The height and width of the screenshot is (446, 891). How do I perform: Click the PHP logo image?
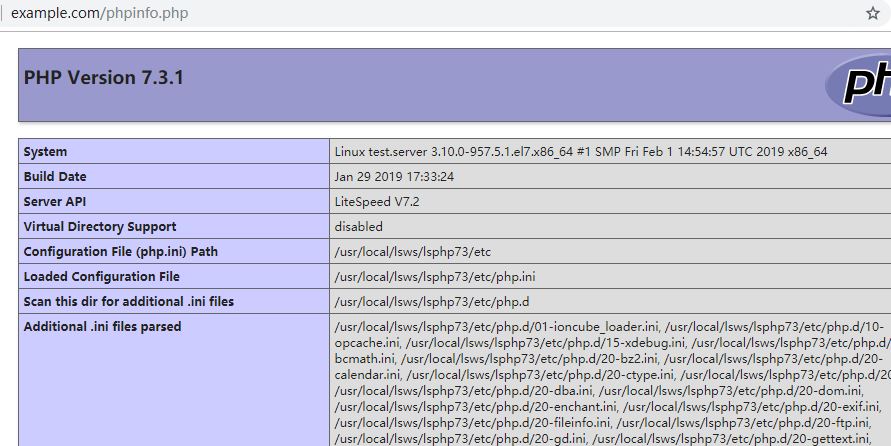point(858,85)
